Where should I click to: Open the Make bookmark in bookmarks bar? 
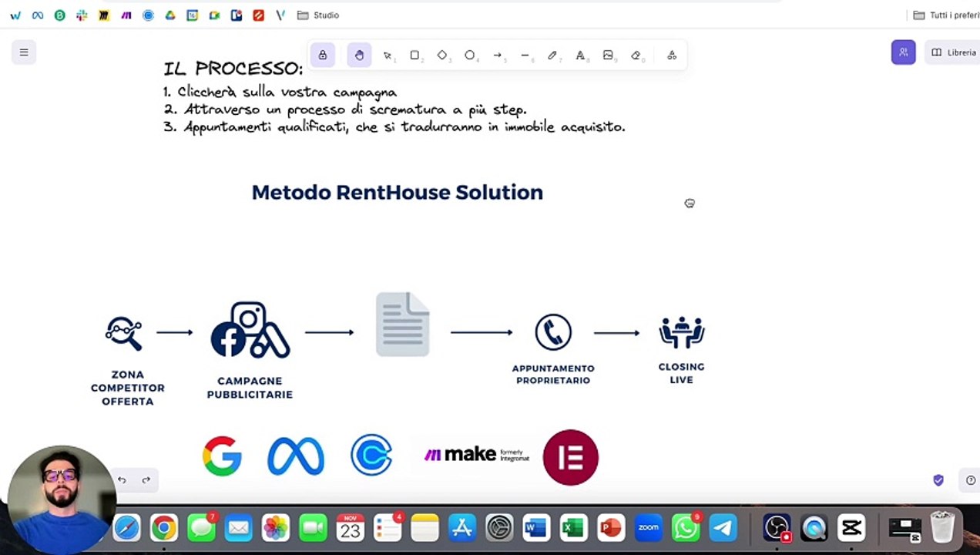tap(126, 15)
